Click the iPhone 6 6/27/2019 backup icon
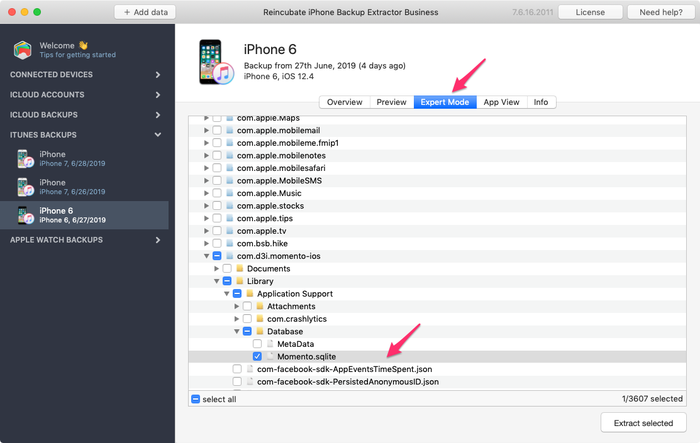This screenshot has height=443, width=700. (x=25, y=215)
